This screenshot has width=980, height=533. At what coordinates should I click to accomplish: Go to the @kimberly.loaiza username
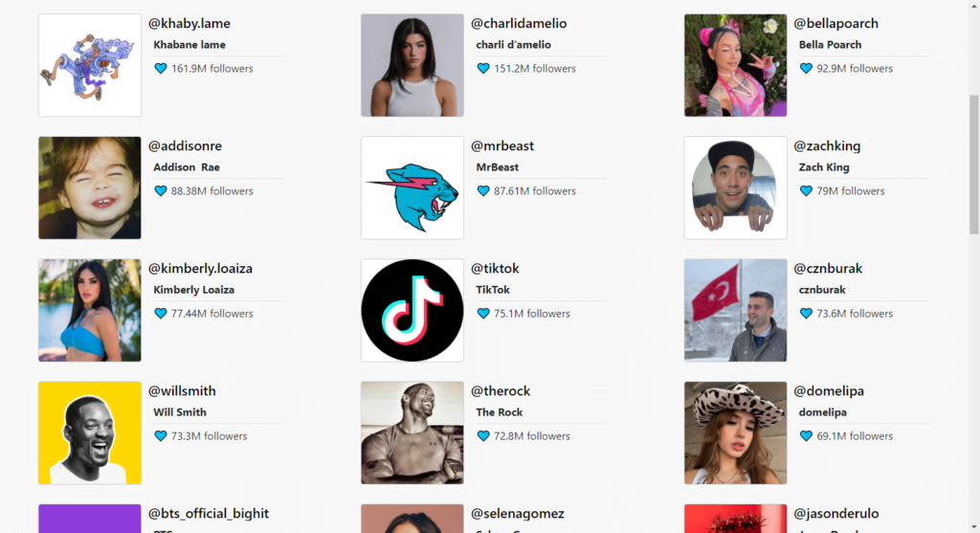coord(201,268)
